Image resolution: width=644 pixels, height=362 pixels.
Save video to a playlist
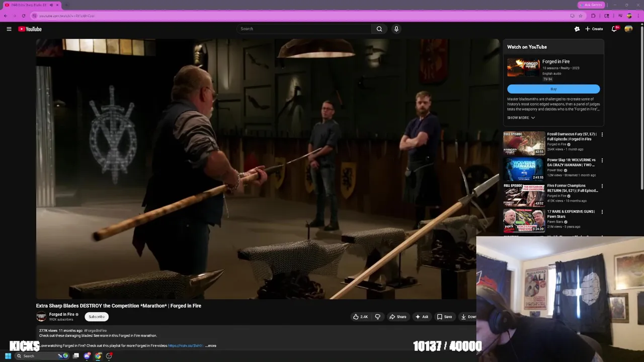pyautogui.click(x=444, y=317)
